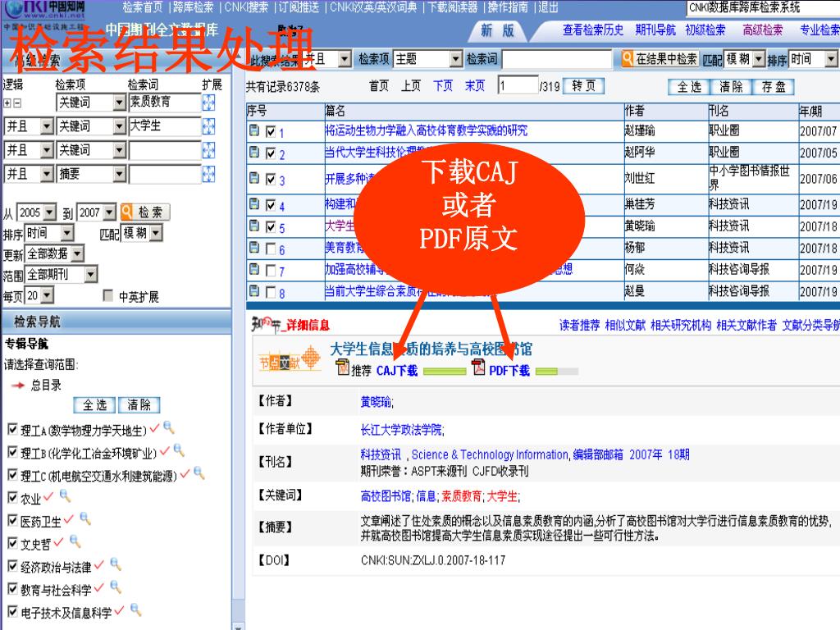
Task: Open the save icon for result row 8
Action: click(254, 291)
